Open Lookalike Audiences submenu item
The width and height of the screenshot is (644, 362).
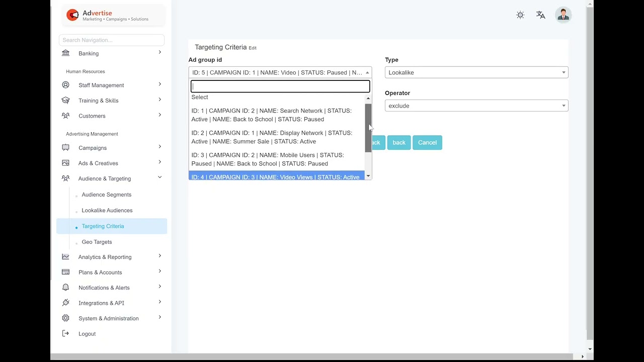[107, 210]
